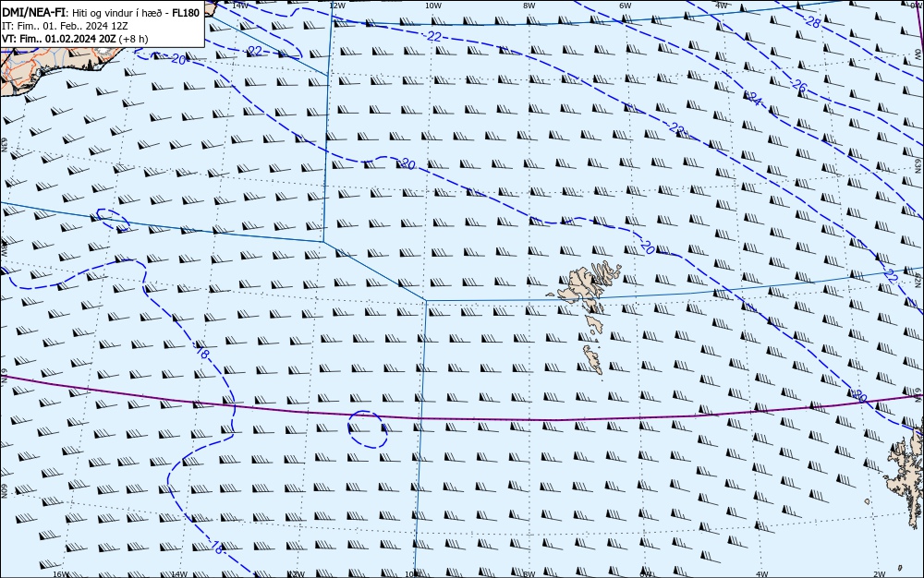The height and width of the screenshot is (578, 924).
Task: Click the main Faroe Islands landmass
Action: coord(587,286)
